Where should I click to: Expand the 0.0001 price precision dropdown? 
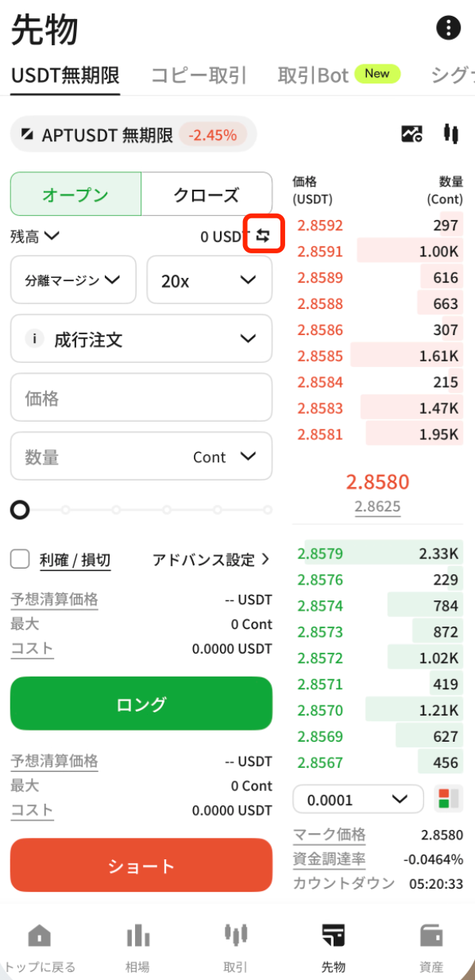[x=358, y=800]
